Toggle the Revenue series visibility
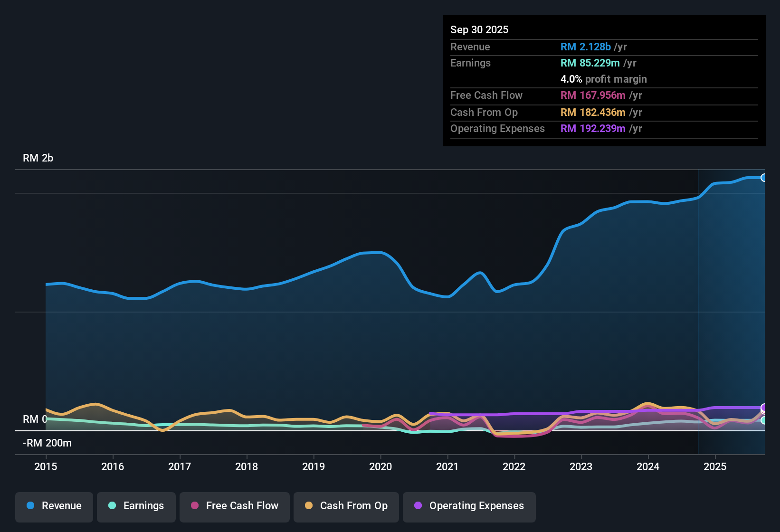This screenshot has width=780, height=532. (x=54, y=506)
